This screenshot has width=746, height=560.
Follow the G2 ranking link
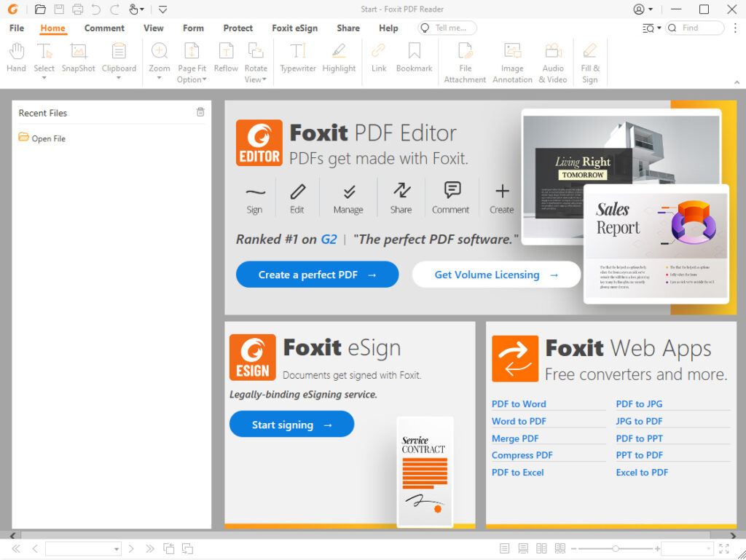tap(329, 239)
